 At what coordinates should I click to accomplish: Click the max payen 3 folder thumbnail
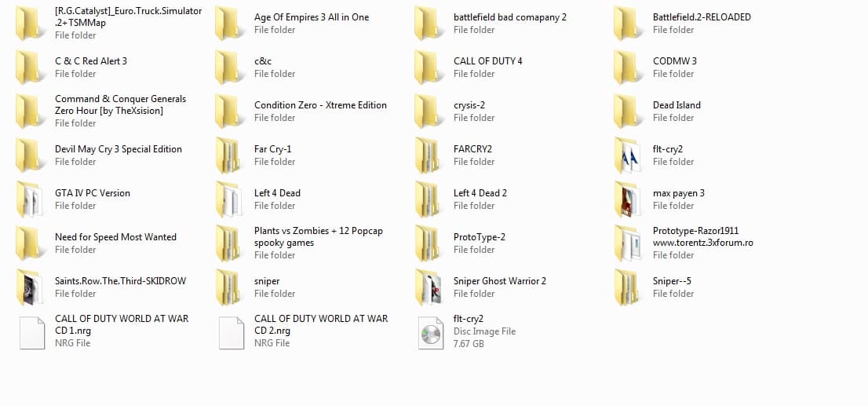point(629,199)
